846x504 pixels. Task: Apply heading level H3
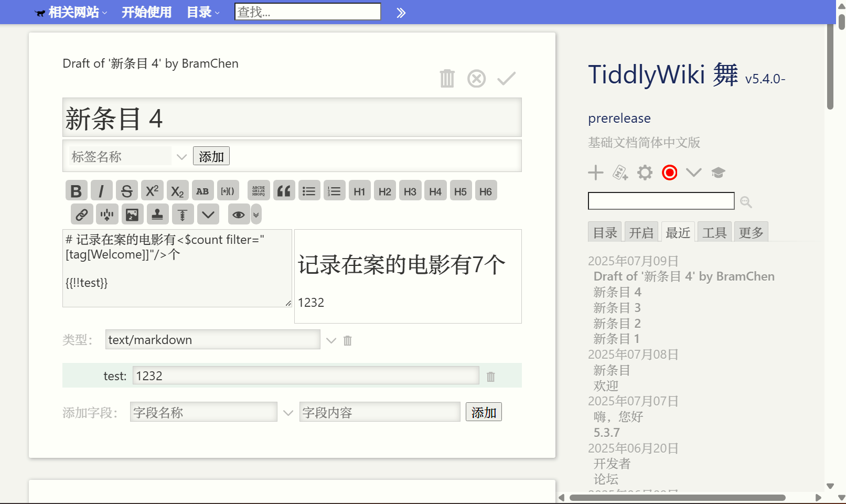coord(410,191)
